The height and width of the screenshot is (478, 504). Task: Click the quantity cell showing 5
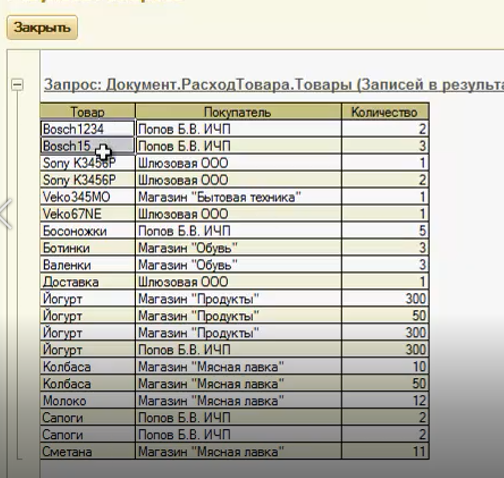tap(385, 231)
